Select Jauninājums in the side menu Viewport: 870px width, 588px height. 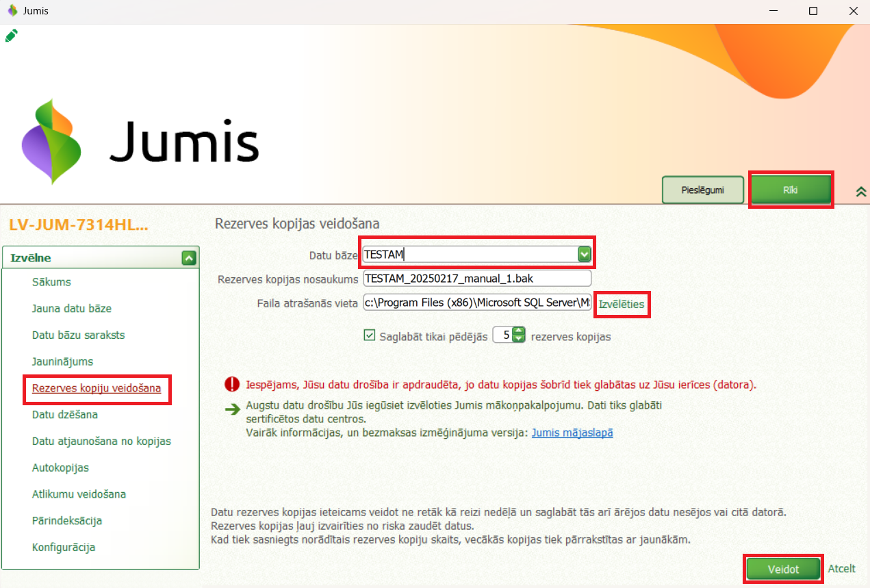click(x=62, y=361)
